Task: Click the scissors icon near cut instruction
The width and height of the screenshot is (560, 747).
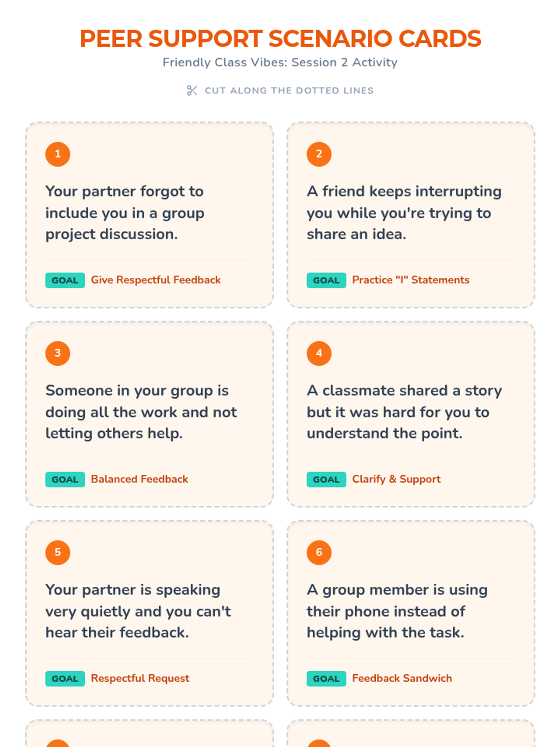Action: (192, 91)
